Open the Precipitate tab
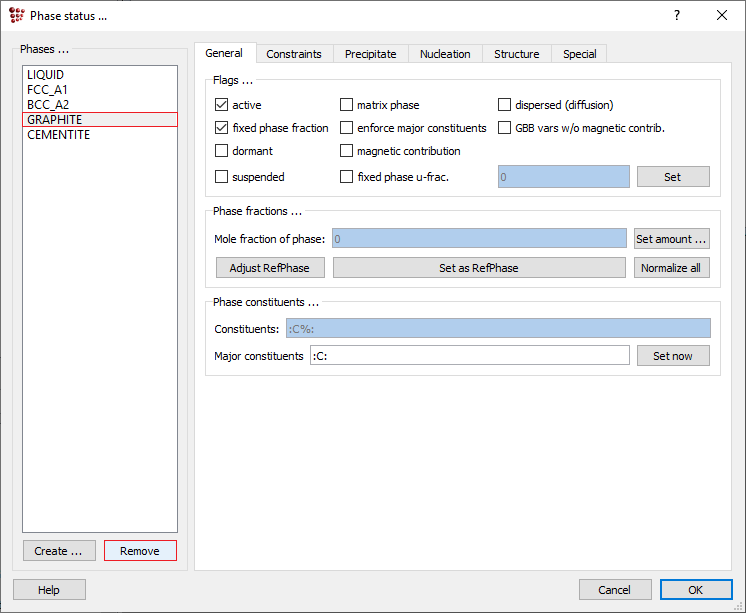The height and width of the screenshot is (613, 746). 370,54
